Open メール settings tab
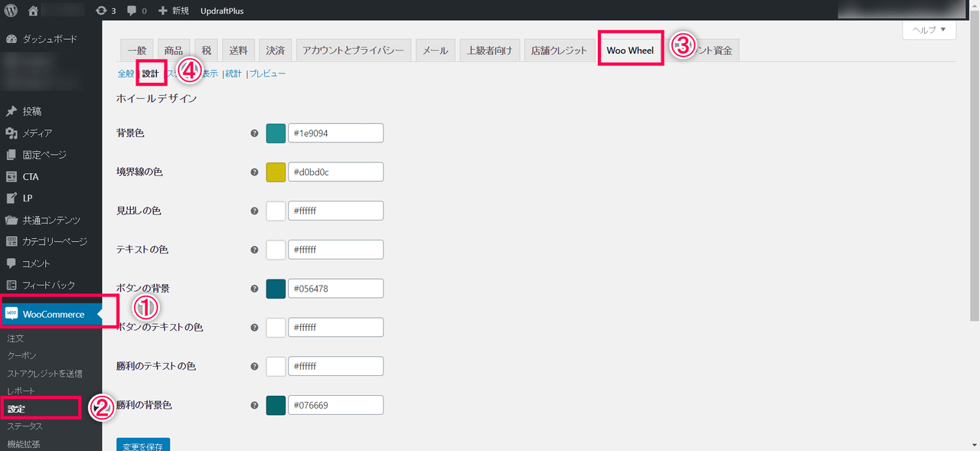The image size is (980, 451). pyautogui.click(x=436, y=51)
